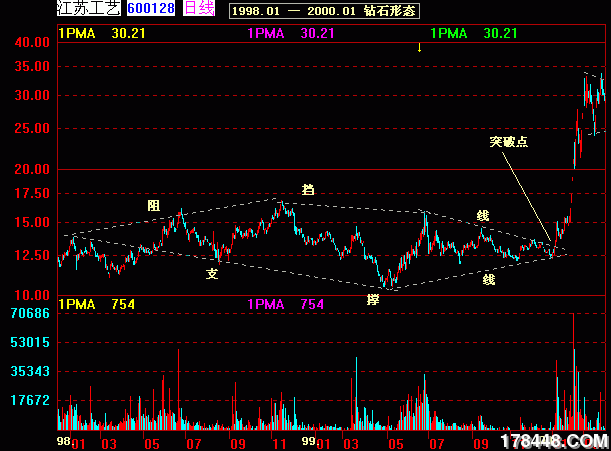The image size is (611, 451).
Task: Select the green 1PMA 30.21 indicator
Action: pos(474,33)
